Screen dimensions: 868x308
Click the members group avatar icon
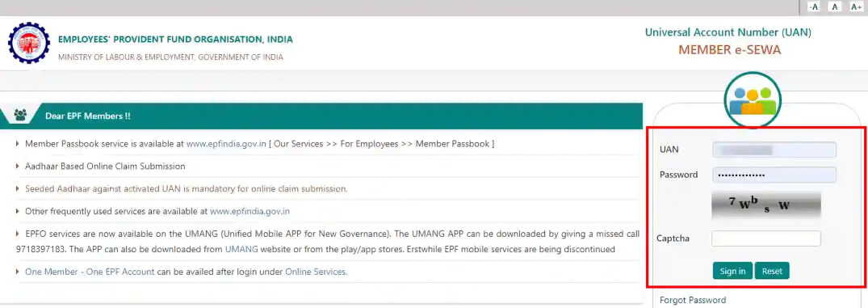pos(753,100)
